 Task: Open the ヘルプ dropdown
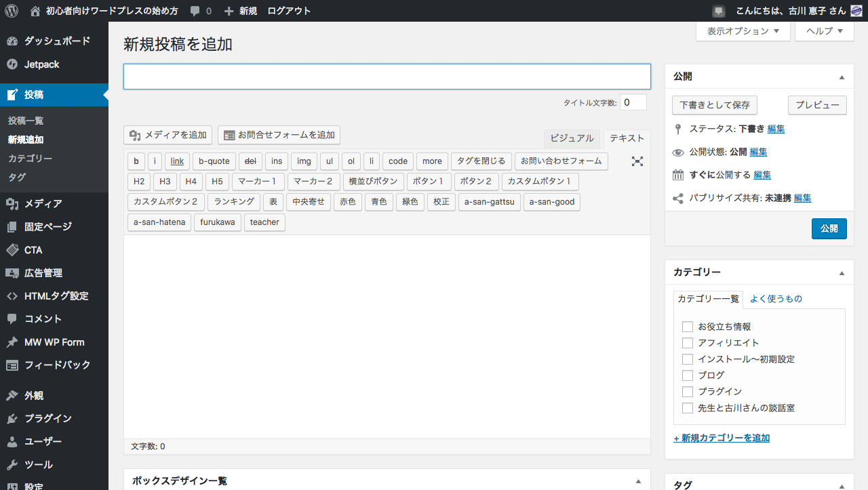[824, 31]
